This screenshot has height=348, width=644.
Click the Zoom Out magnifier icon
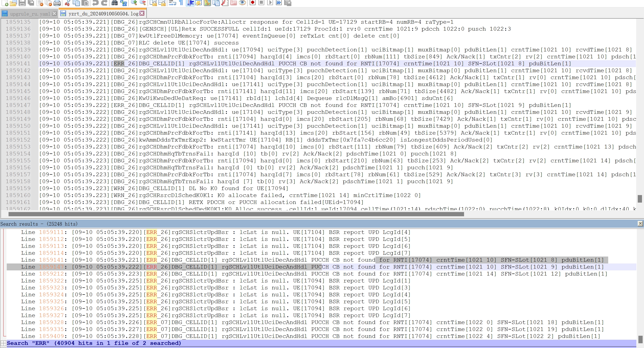point(143,3)
